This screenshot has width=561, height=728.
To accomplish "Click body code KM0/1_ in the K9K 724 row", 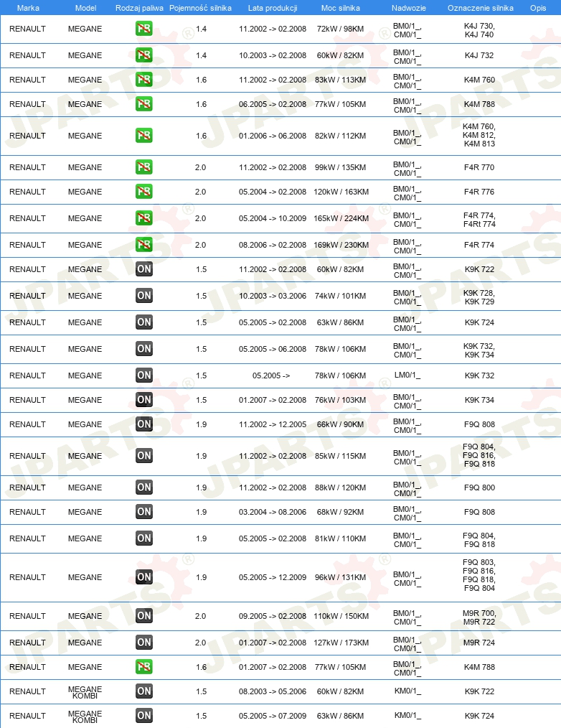I will click(407, 716).
